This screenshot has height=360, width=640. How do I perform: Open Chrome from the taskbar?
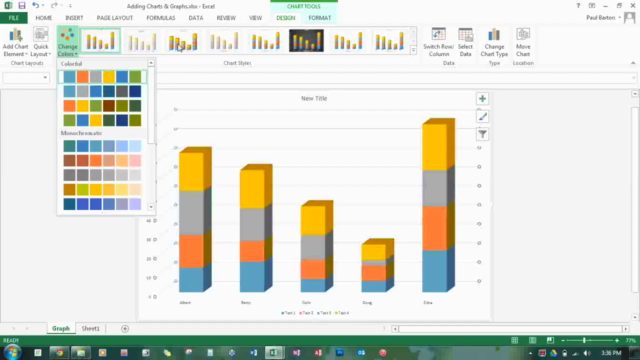click(x=60, y=353)
